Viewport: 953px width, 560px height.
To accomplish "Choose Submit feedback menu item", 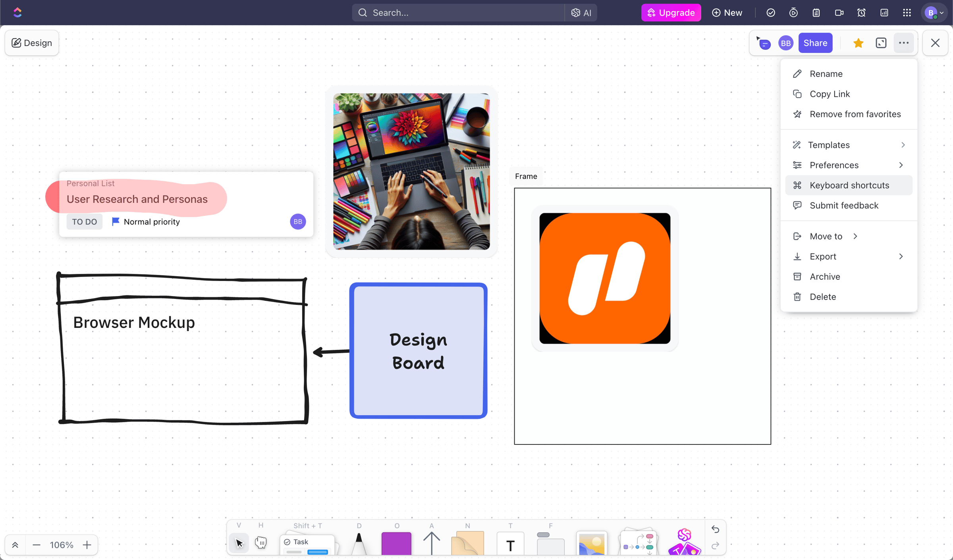I will [849, 206].
